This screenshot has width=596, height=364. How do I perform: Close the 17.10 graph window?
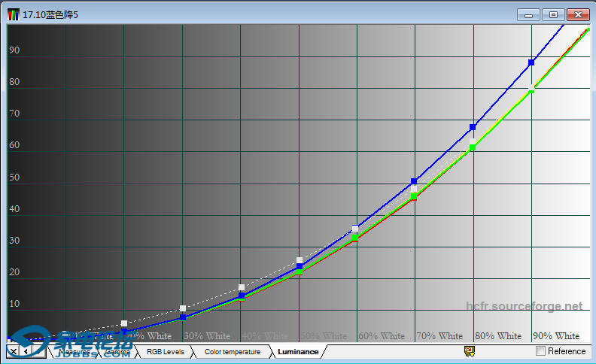coord(578,14)
